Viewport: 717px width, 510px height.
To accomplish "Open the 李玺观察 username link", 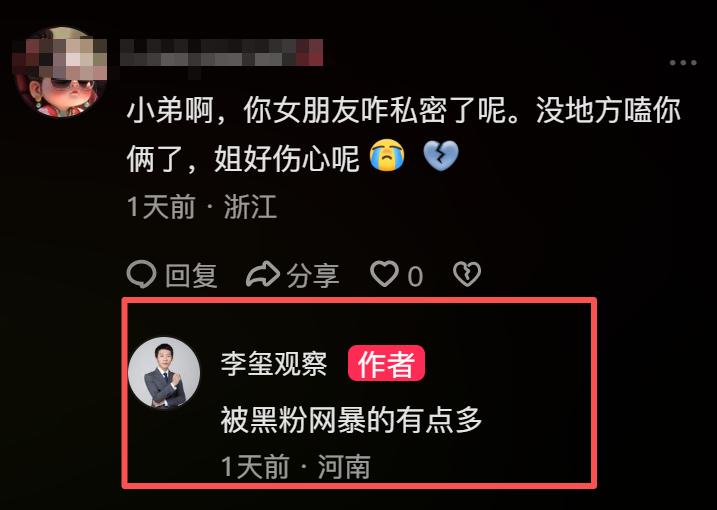I will 274,364.
